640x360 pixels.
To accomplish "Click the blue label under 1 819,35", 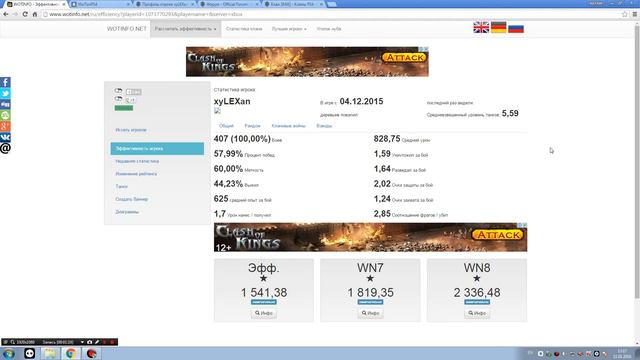I will click(x=370, y=302).
